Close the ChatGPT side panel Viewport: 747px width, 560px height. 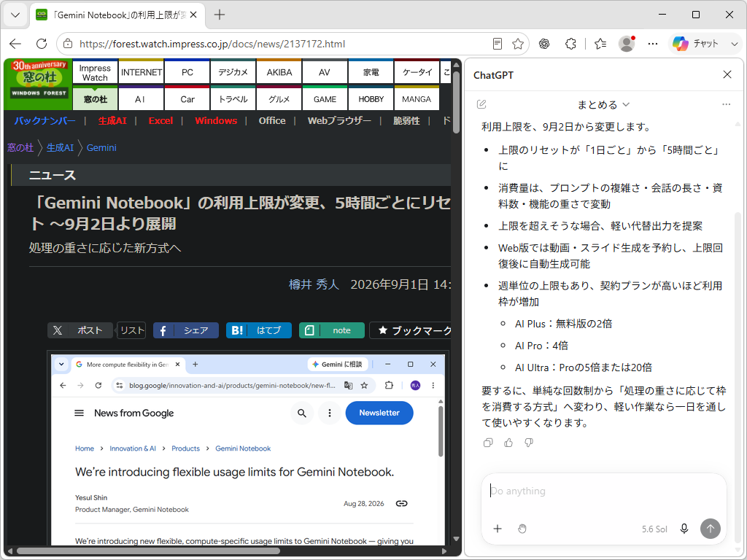(x=727, y=75)
